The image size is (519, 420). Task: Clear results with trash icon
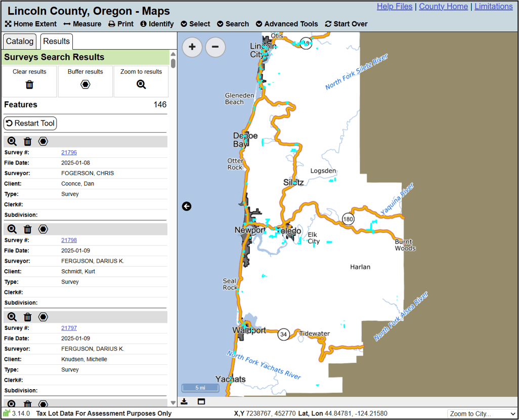[29, 85]
